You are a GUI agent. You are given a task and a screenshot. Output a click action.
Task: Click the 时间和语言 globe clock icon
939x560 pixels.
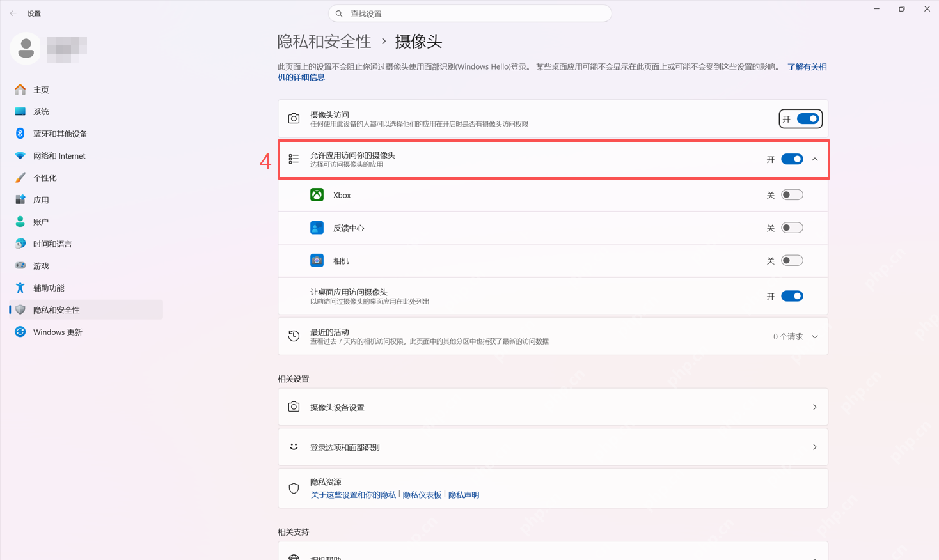(20, 244)
